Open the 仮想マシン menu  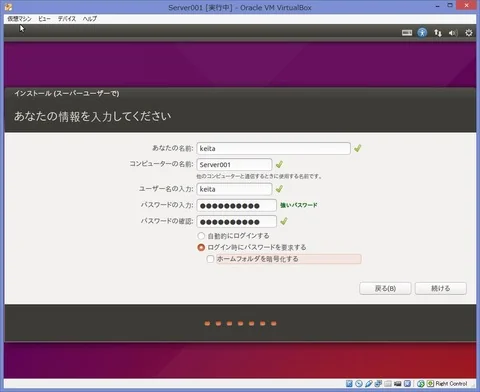(19, 19)
